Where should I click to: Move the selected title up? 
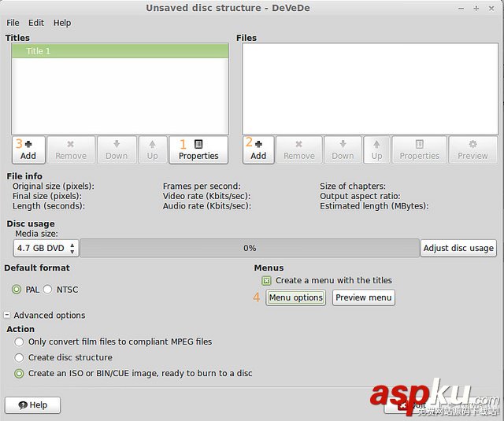[x=153, y=150]
